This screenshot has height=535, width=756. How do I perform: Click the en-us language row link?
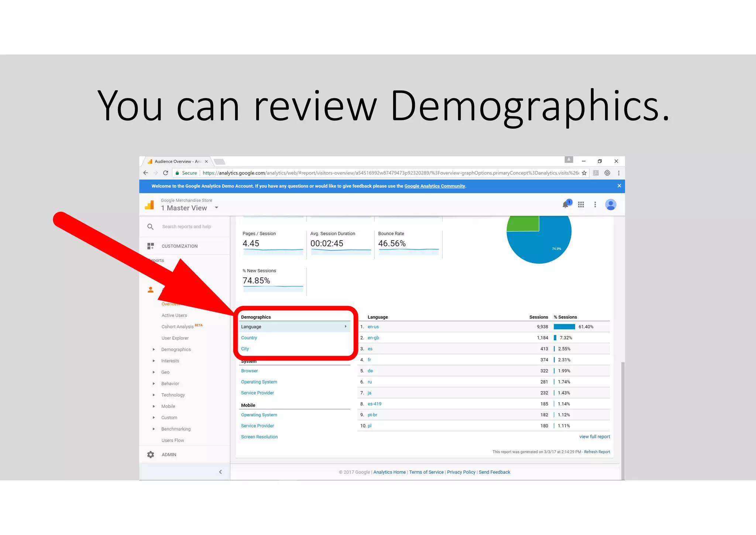[x=373, y=327]
